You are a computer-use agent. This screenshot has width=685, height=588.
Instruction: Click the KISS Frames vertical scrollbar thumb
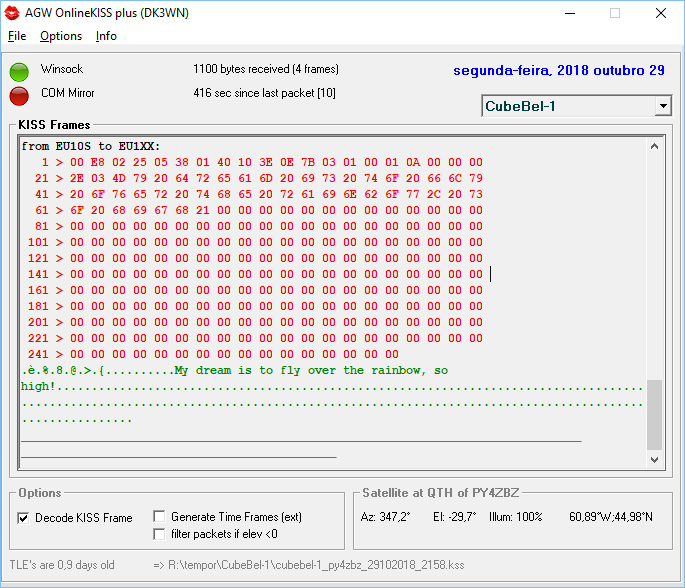654,415
